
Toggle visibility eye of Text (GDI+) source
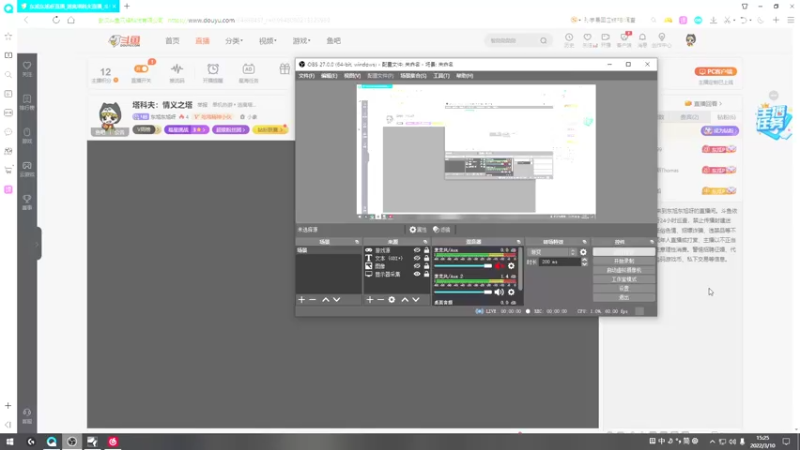[417, 258]
